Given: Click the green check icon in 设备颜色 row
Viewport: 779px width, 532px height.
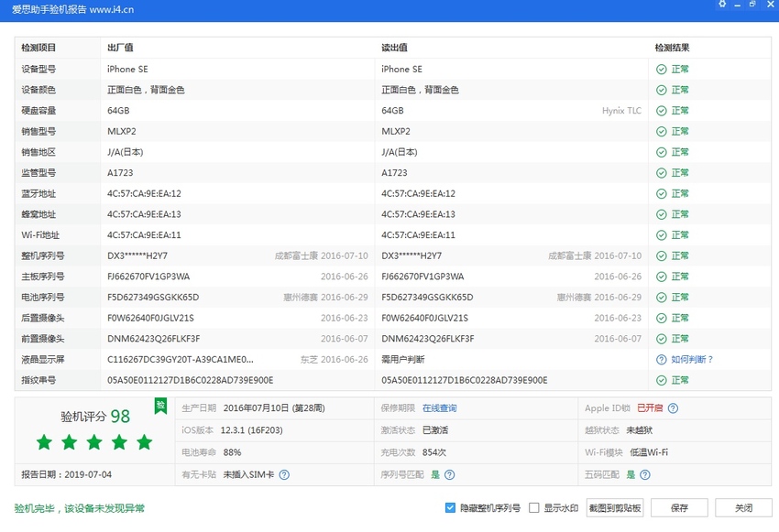Looking at the screenshot, I should tap(662, 90).
